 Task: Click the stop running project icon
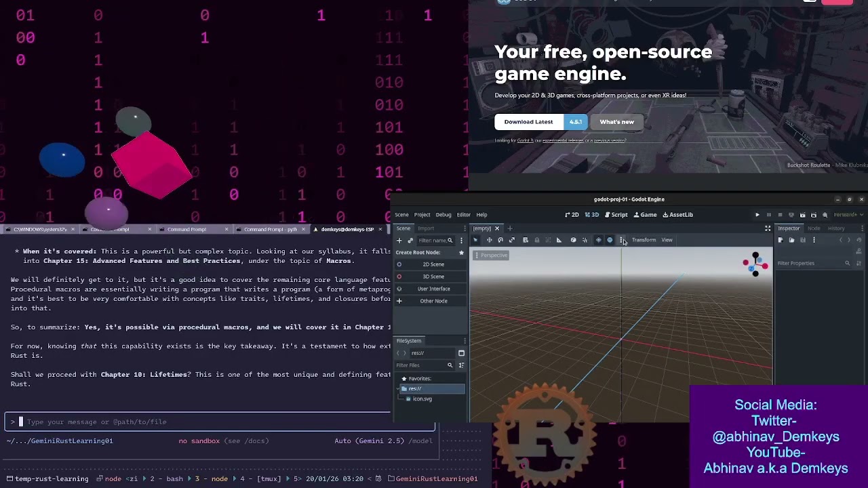[780, 215]
